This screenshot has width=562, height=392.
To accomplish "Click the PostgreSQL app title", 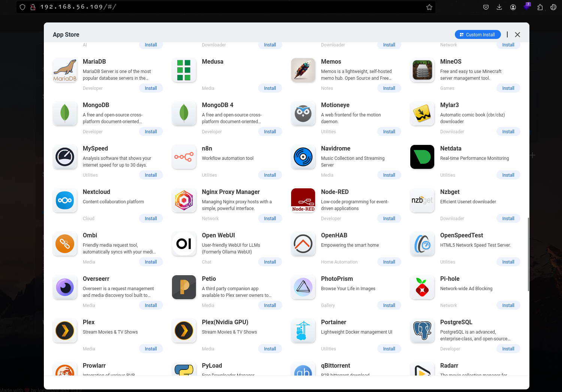I will click(x=456, y=322).
